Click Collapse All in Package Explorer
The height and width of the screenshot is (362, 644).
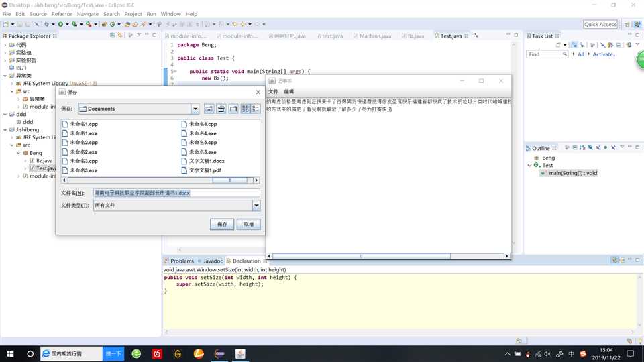pyautogui.click(x=112, y=36)
